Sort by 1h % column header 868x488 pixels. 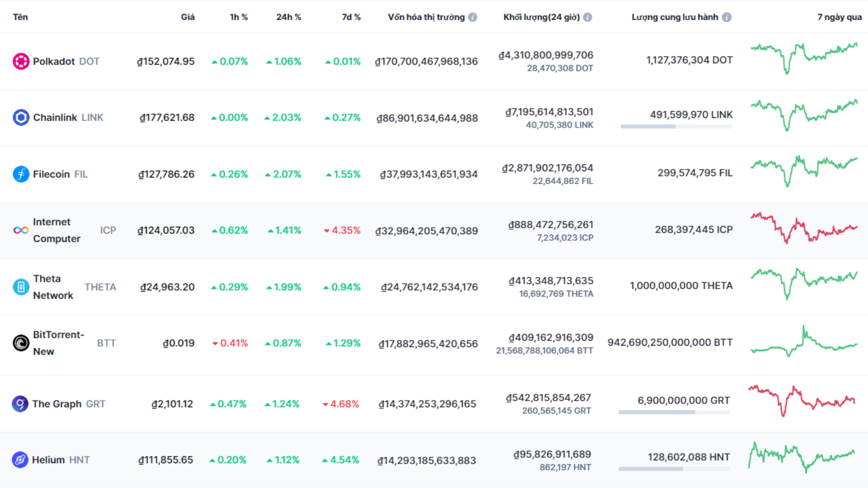pyautogui.click(x=239, y=17)
